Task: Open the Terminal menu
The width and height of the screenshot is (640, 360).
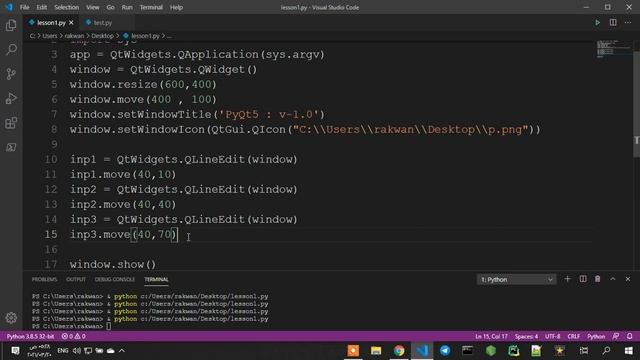Action: click(151, 7)
